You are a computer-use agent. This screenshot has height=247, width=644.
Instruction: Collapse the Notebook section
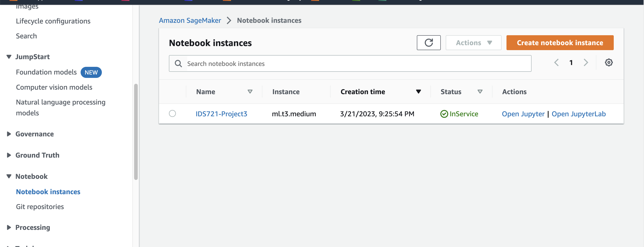9,177
